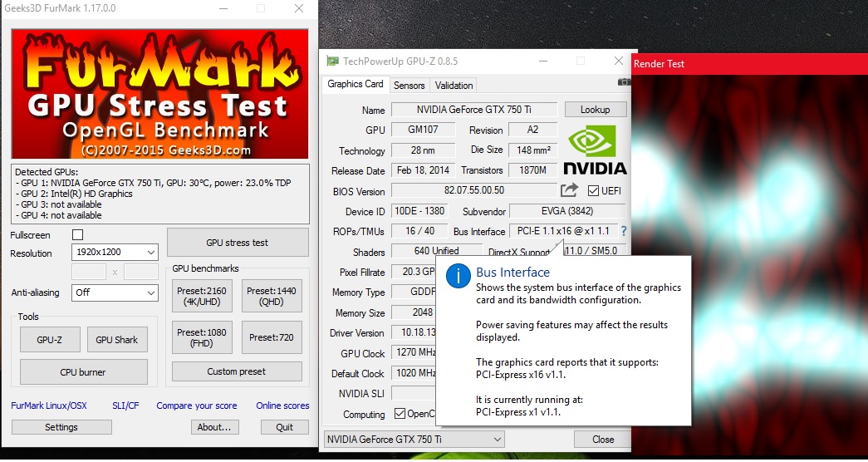Viewport: 868px width, 462px height.
Task: Click the Default Clock value 1020 MHz
Action: tap(414, 373)
